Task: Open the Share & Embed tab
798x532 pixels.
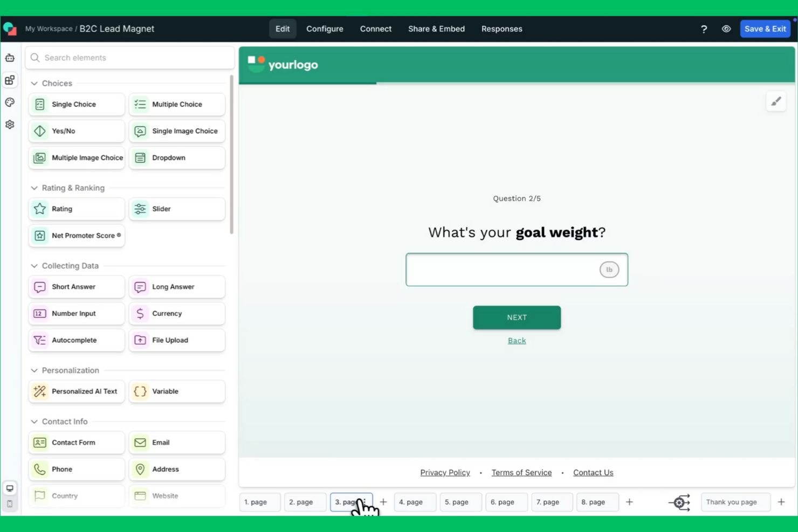Action: (436, 29)
